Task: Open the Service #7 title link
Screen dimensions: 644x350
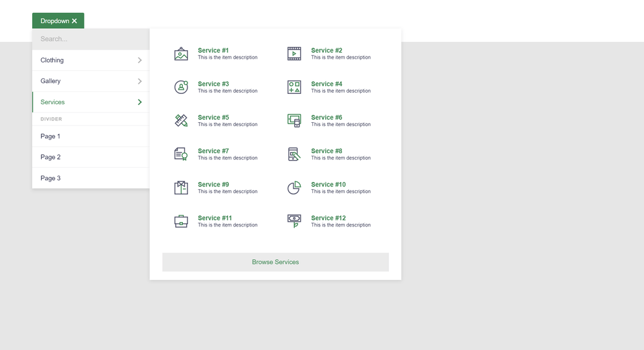Action: pos(213,151)
